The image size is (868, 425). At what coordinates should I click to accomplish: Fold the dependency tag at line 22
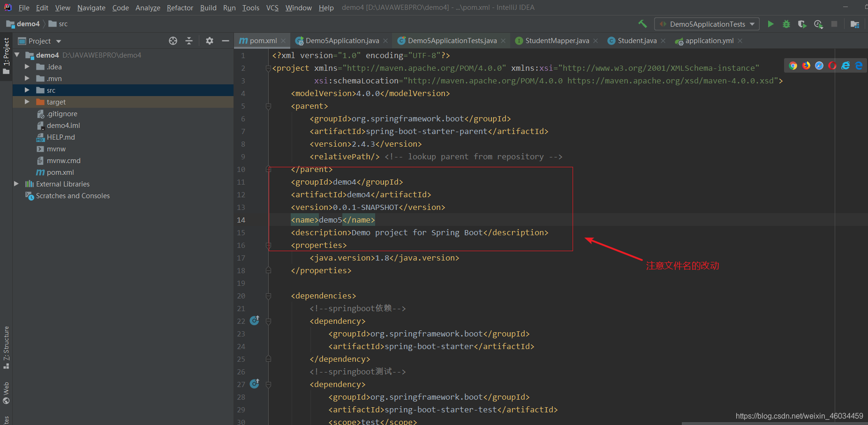pyautogui.click(x=268, y=321)
